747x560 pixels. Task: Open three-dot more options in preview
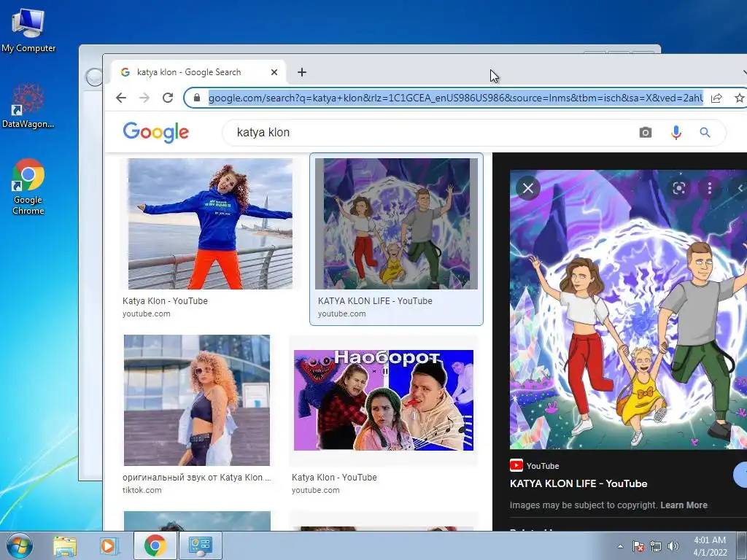click(709, 188)
